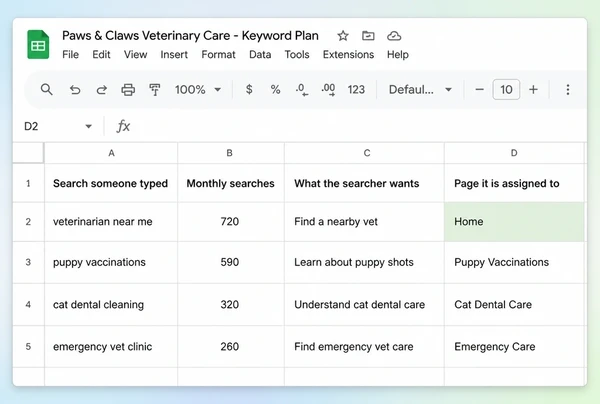Select column D header
The image size is (600, 404).
(x=514, y=153)
